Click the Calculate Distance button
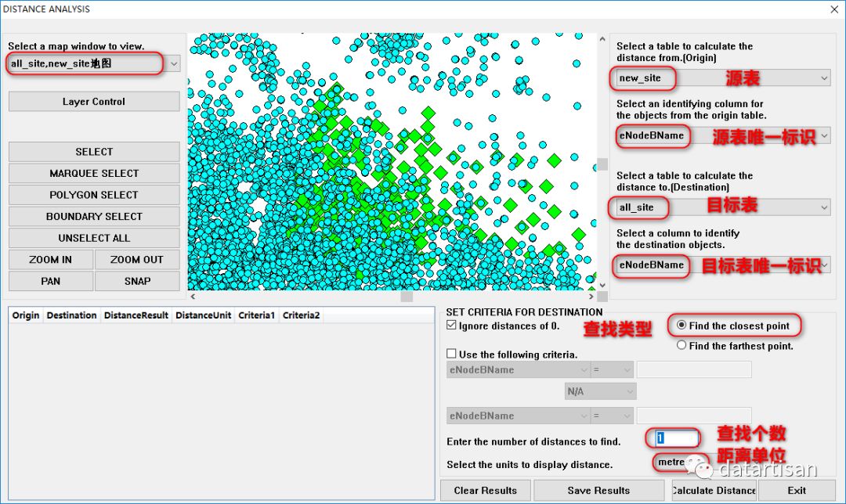846x504 pixels. (714, 491)
